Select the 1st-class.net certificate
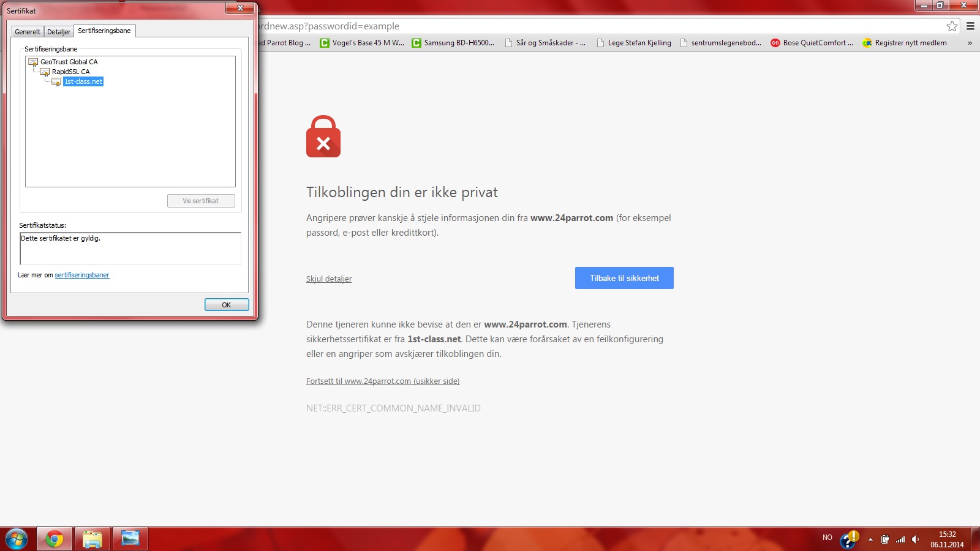 [x=83, y=81]
